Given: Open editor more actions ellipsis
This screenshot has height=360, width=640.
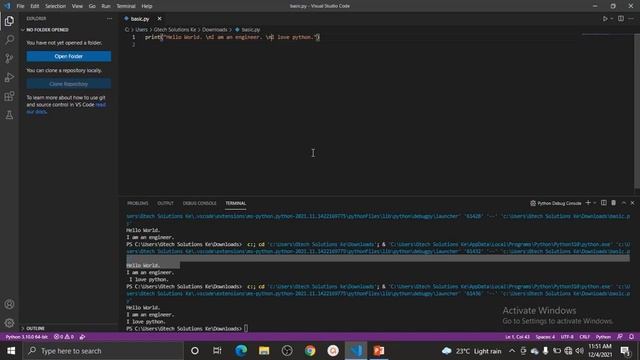Looking at the screenshot, I should [x=631, y=19].
